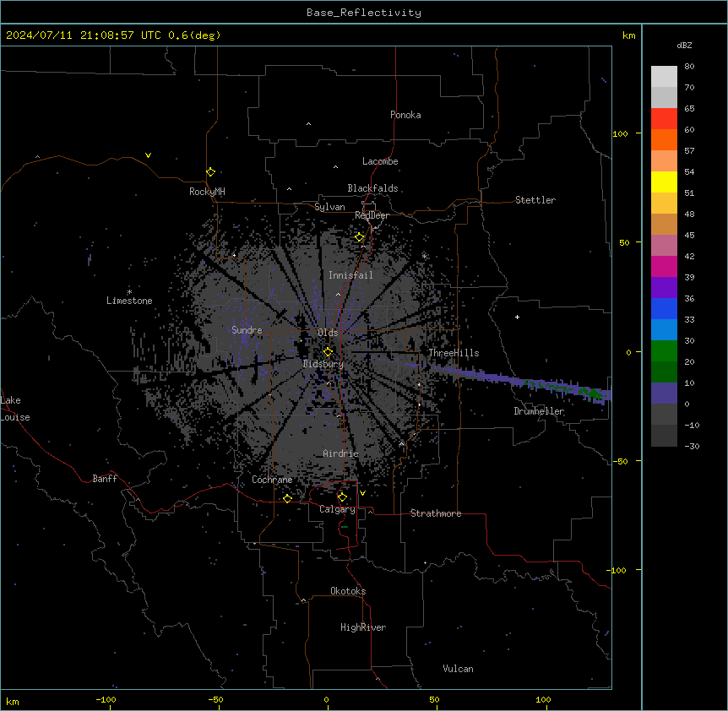Click the km unit label at top-right

(629, 35)
